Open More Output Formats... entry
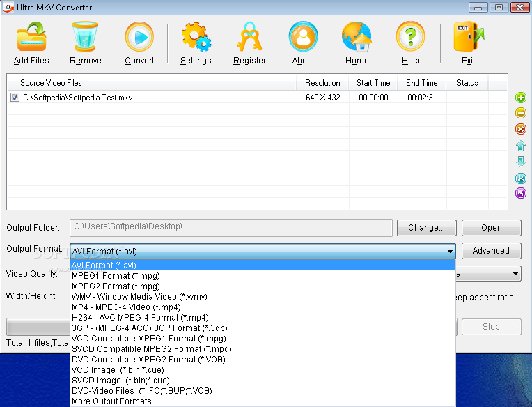The width and height of the screenshot is (532, 407). click(263, 401)
